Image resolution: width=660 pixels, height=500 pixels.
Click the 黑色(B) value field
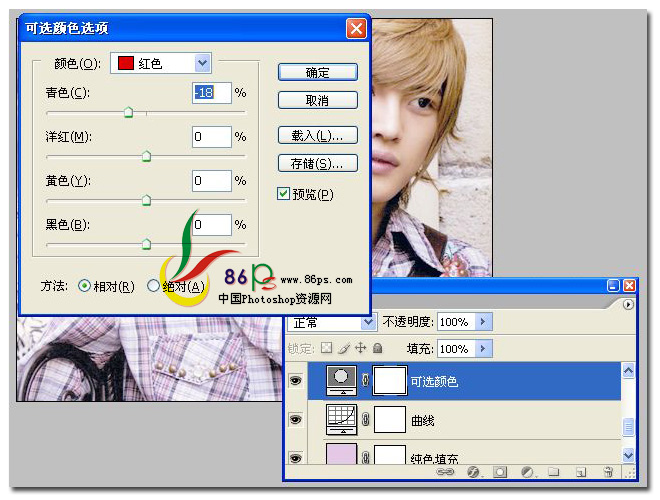[x=212, y=225]
